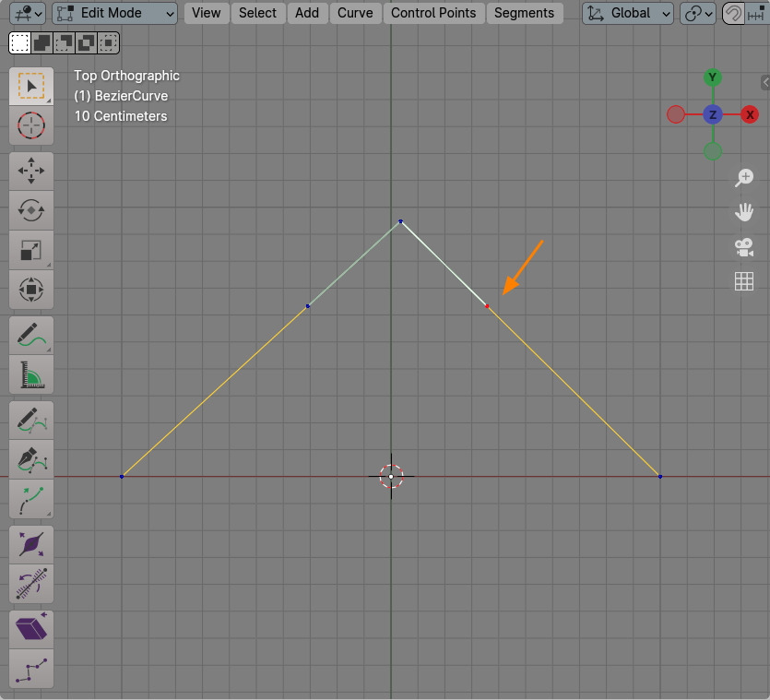The image size is (770, 700).
Task: Select bottom-right curve endpoint
Action: tap(660, 476)
